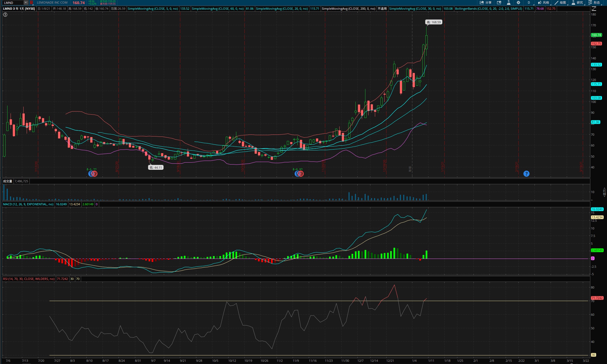This screenshot has height=364, width=607.
Task: Open the 绘图 drawing tools menu
Action: 560,2
